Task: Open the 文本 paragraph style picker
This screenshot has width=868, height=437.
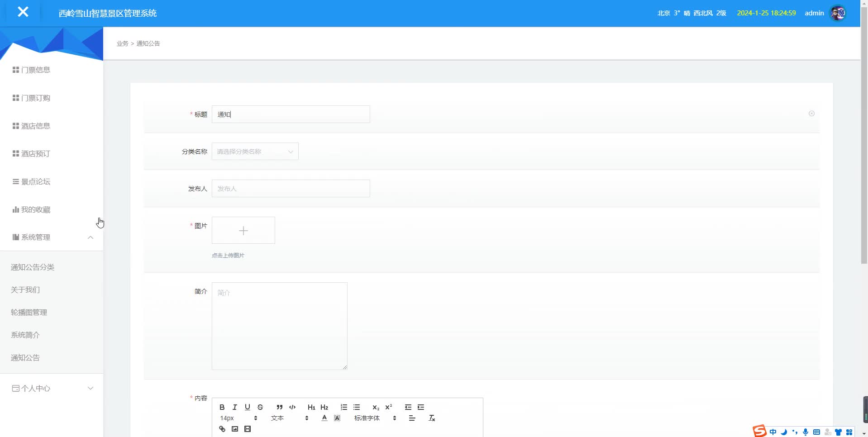Action: (290, 418)
